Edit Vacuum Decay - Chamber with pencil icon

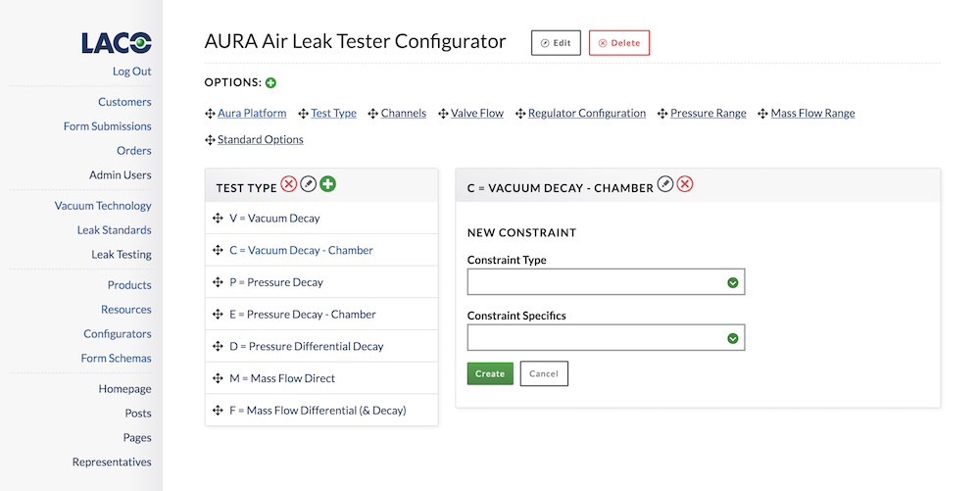point(665,184)
